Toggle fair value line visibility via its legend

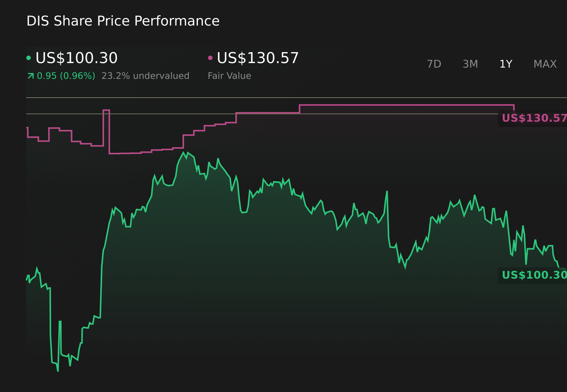211,57
